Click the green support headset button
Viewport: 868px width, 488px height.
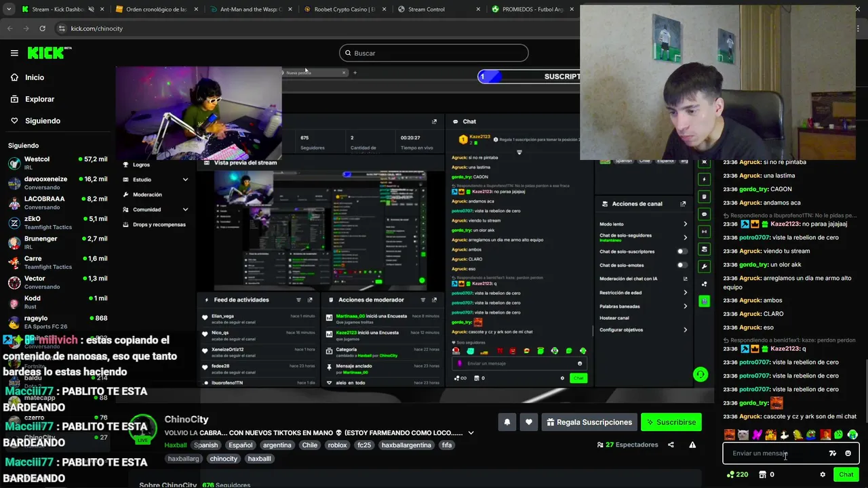click(701, 374)
